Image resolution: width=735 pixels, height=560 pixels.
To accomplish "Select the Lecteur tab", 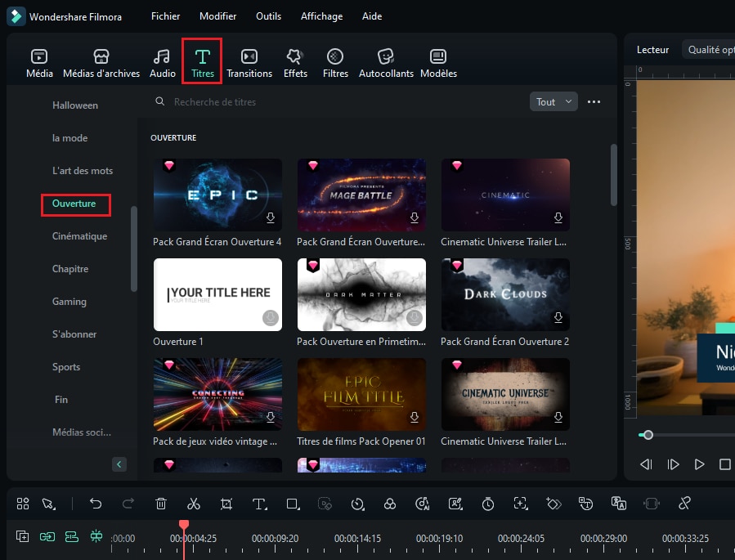I will tap(652, 50).
